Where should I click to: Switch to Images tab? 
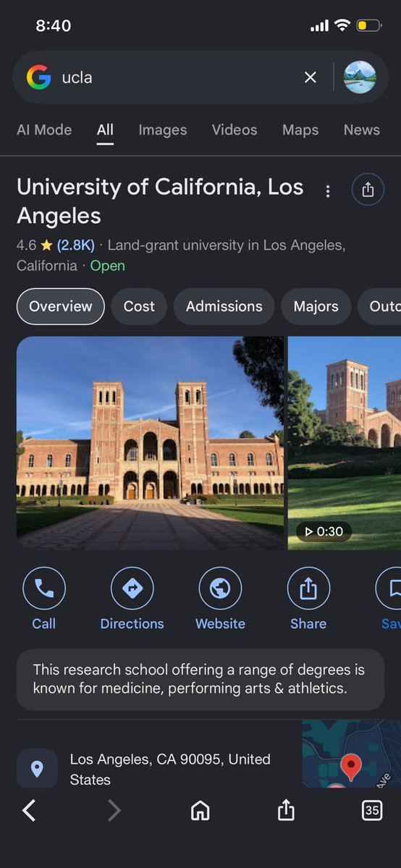163,130
